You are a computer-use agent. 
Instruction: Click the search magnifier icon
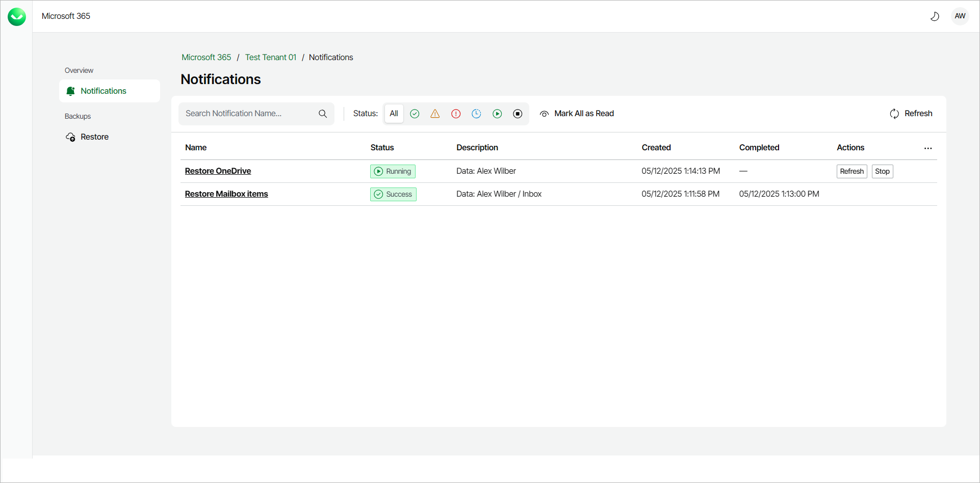coord(322,114)
